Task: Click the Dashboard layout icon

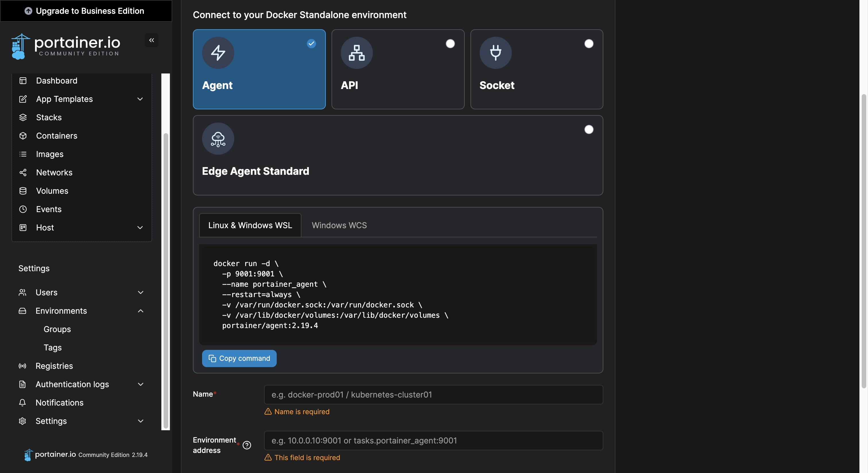Action: click(23, 81)
